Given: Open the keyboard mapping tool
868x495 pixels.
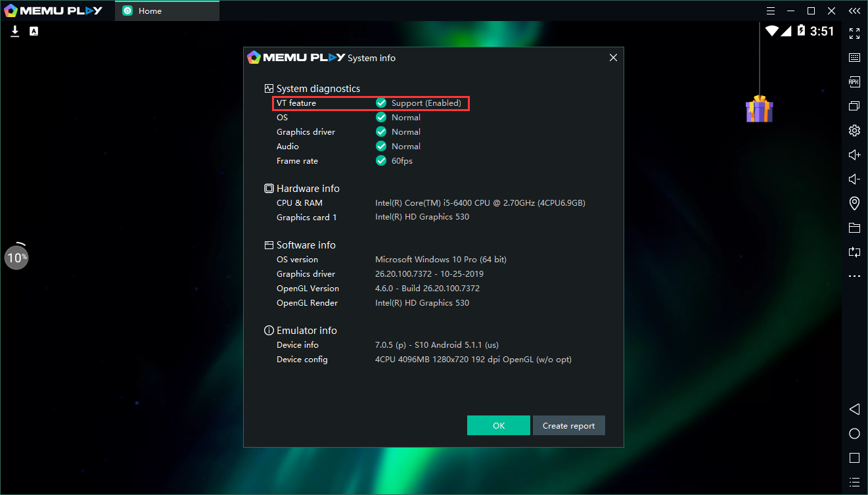Looking at the screenshot, I should click(x=854, y=58).
